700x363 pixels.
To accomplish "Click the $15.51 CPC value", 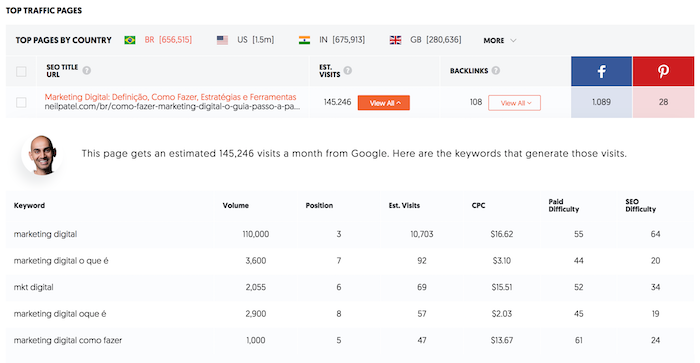I will coord(502,287).
